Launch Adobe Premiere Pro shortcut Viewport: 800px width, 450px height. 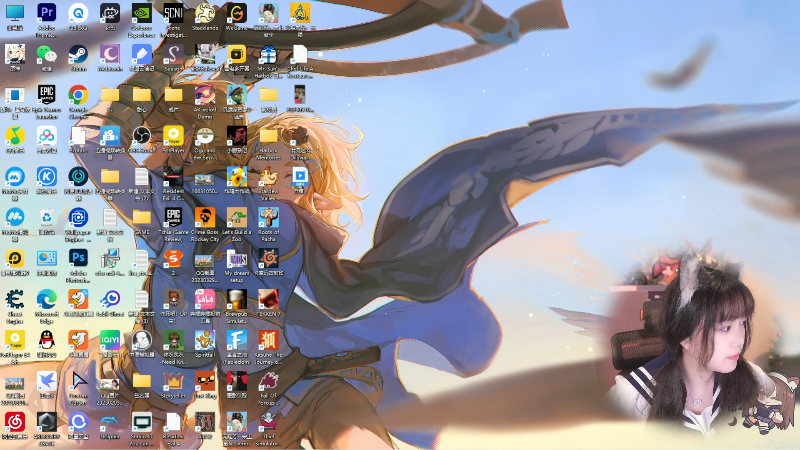46,13
